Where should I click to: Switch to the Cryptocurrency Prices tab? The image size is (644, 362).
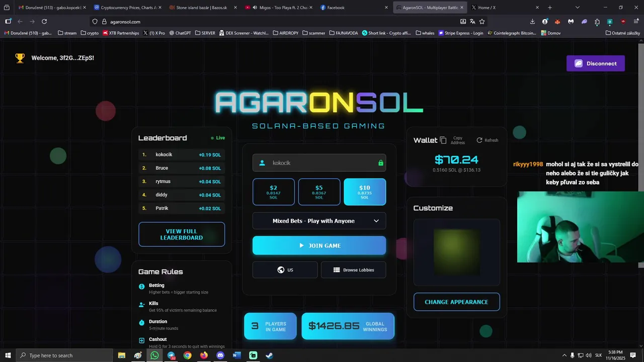coord(127,8)
